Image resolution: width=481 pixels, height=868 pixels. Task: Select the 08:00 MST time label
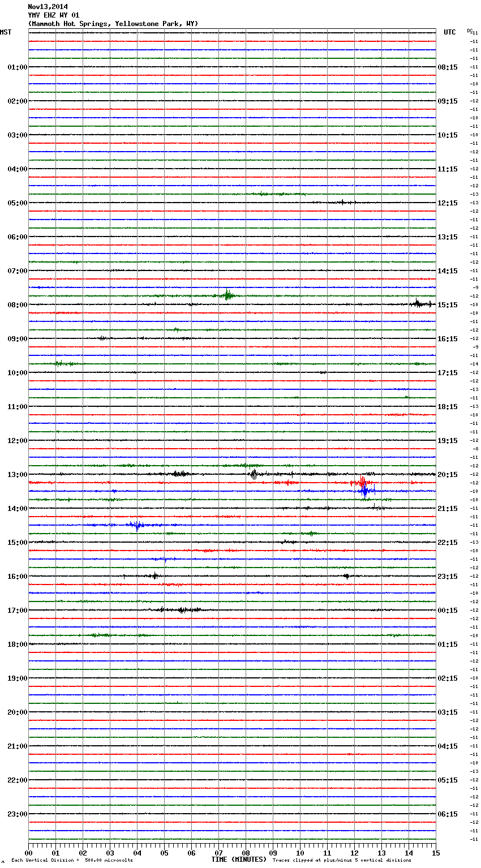point(18,305)
